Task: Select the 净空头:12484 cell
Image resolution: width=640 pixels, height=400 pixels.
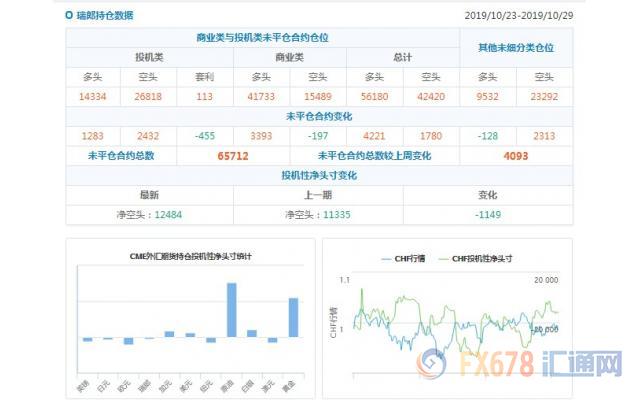Action: pos(149,215)
